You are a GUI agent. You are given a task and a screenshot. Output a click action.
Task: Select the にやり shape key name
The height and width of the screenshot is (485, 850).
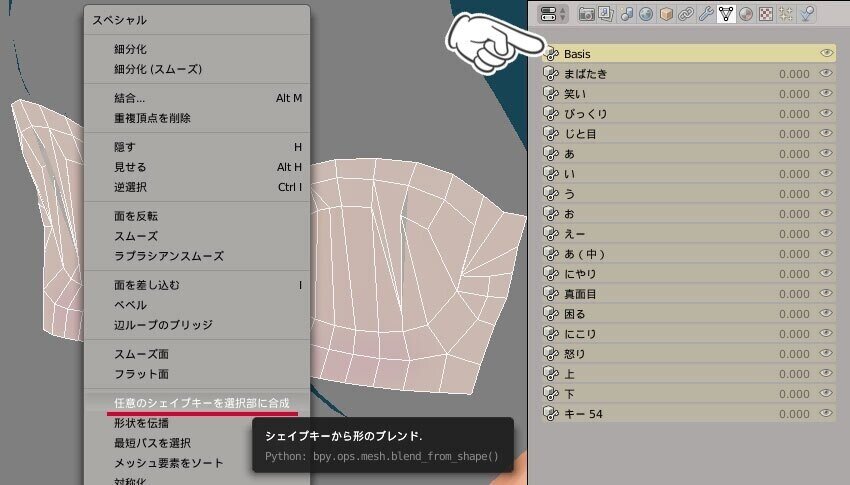click(580, 274)
